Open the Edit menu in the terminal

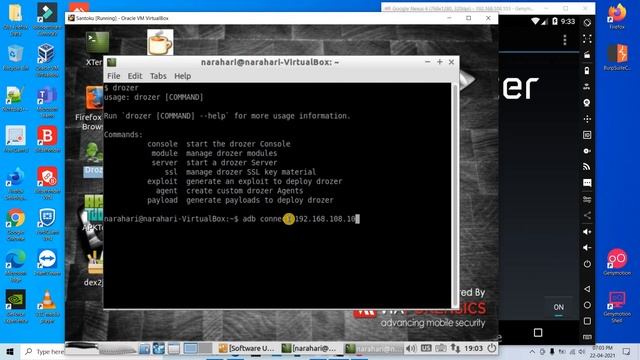tap(135, 76)
